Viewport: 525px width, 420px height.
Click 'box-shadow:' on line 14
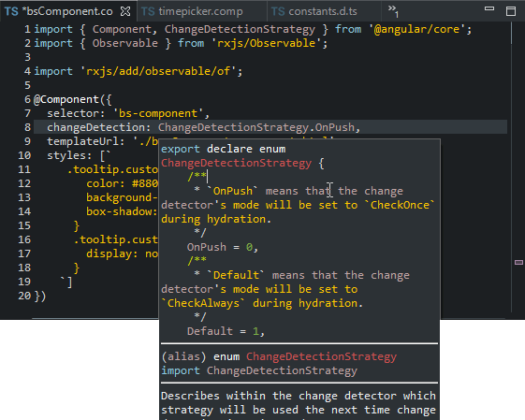coord(122,211)
